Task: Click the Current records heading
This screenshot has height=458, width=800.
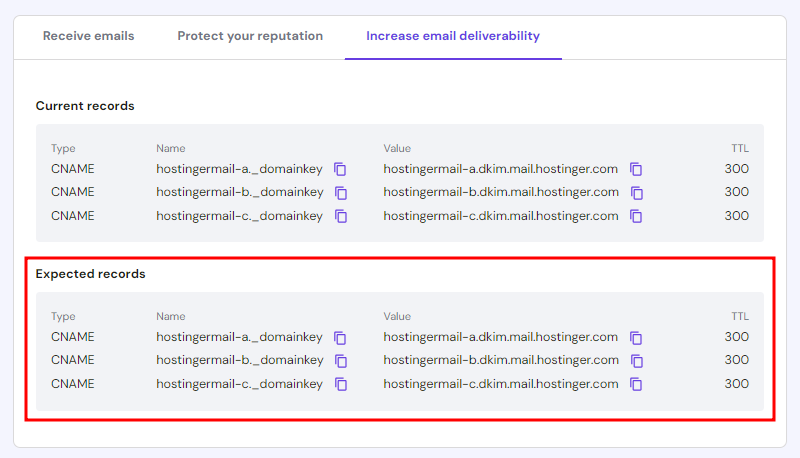Action: (x=85, y=106)
